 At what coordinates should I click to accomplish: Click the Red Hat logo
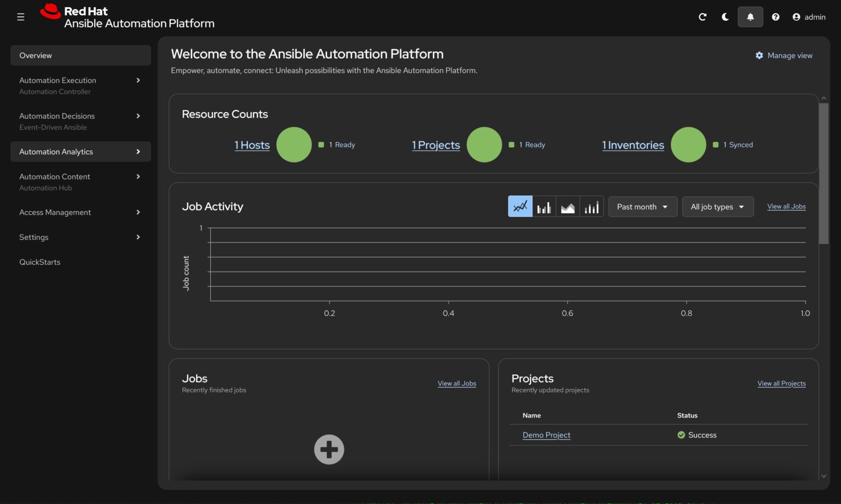click(127, 17)
